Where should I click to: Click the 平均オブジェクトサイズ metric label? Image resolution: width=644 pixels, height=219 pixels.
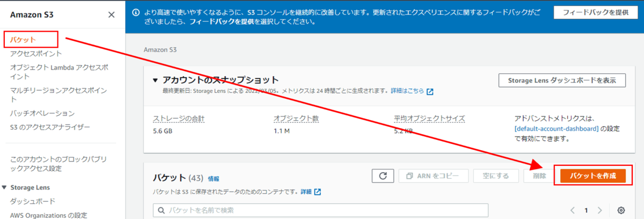click(x=429, y=118)
